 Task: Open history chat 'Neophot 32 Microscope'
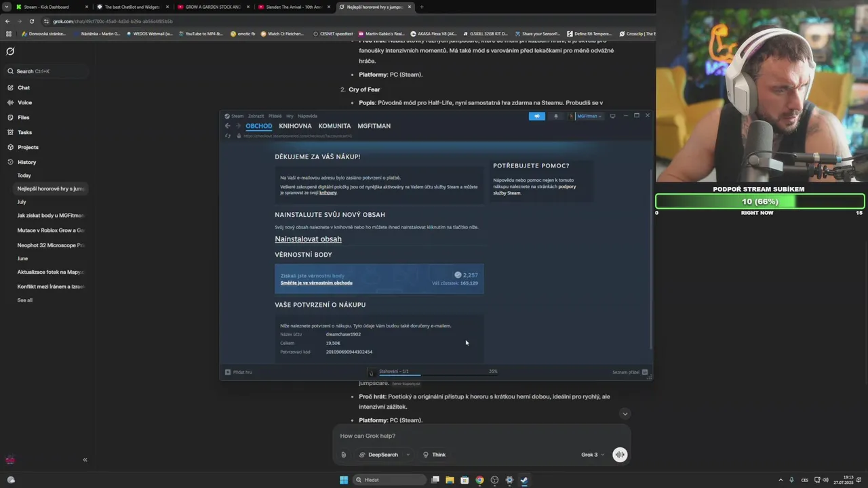click(x=51, y=245)
